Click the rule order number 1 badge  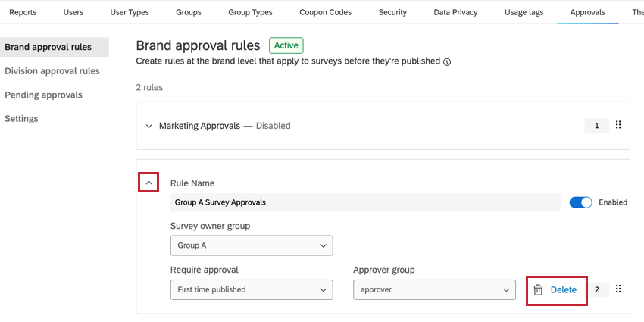point(597,126)
